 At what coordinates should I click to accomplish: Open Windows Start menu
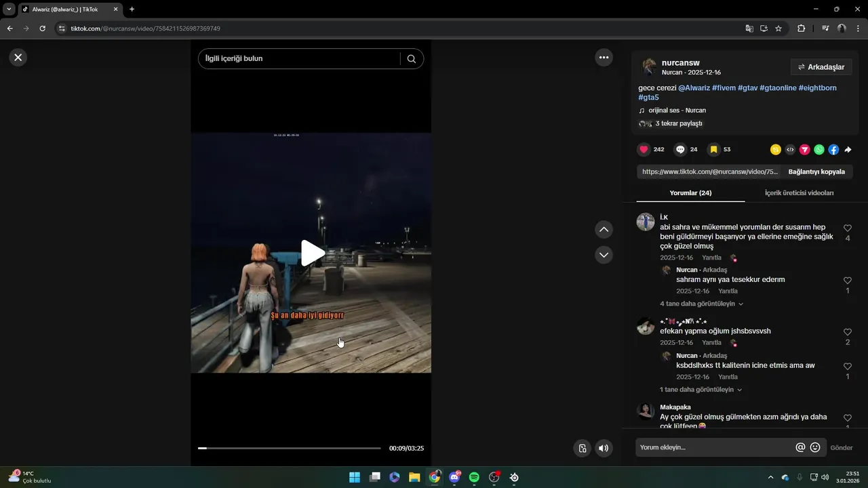(355, 478)
